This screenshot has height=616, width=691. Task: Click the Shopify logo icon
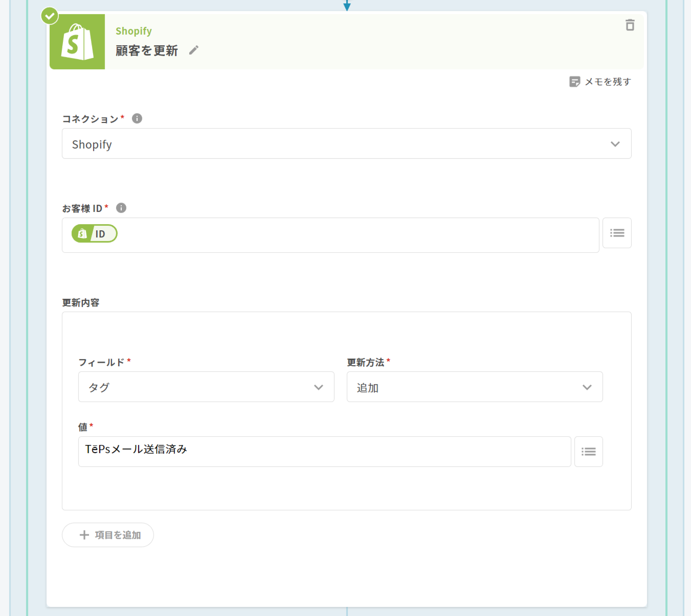[77, 42]
